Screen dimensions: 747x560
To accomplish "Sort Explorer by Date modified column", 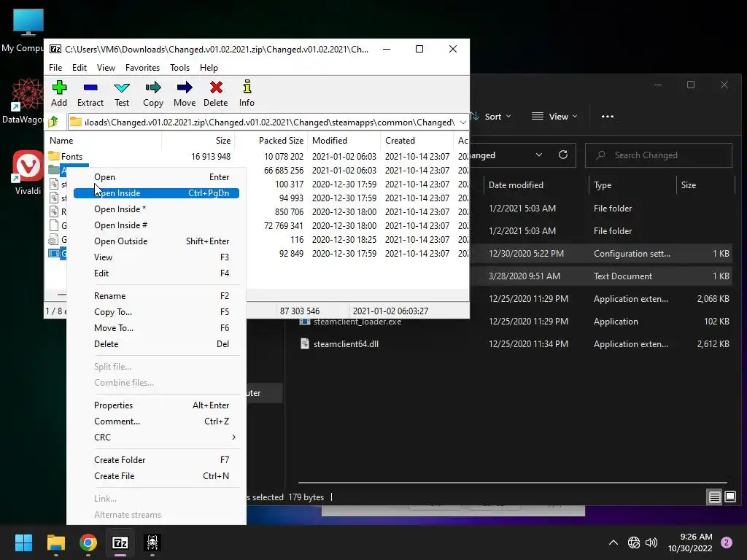I will (x=536, y=184).
